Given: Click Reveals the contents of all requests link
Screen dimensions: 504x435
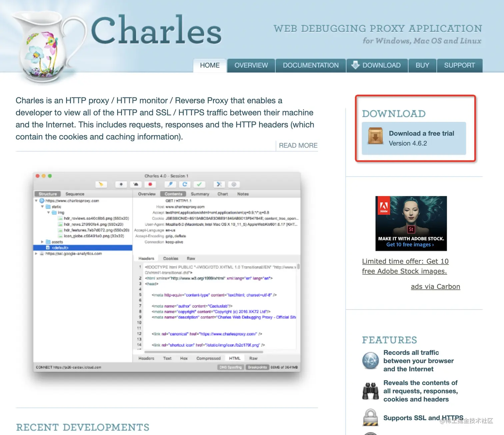Looking at the screenshot, I should [x=421, y=391].
